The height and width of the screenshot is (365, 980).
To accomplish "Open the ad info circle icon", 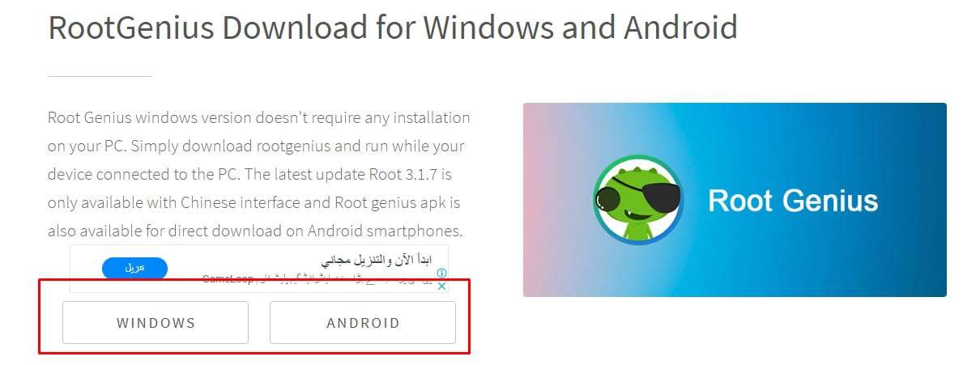I will click(441, 274).
